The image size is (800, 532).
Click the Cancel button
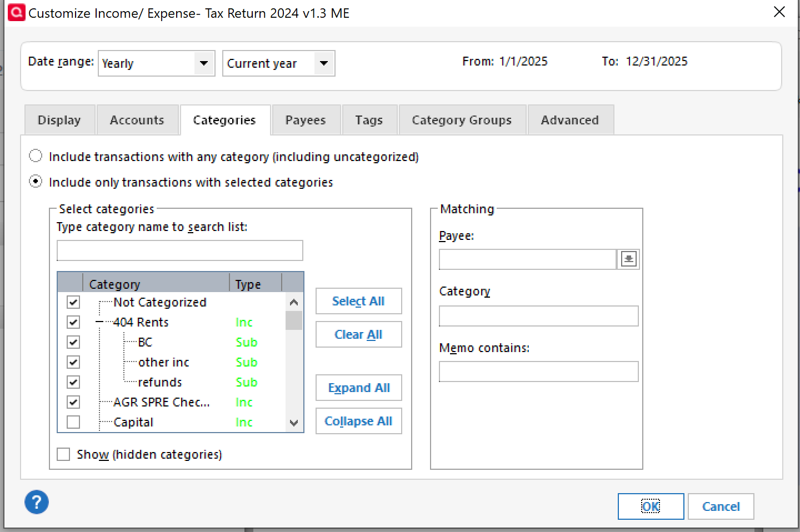[721, 506]
